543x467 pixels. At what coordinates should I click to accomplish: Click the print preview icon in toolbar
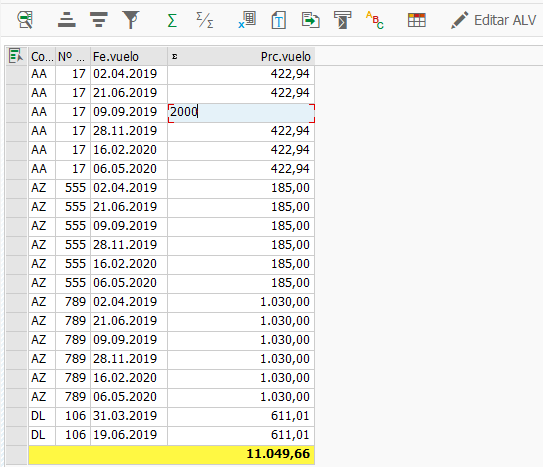342,20
